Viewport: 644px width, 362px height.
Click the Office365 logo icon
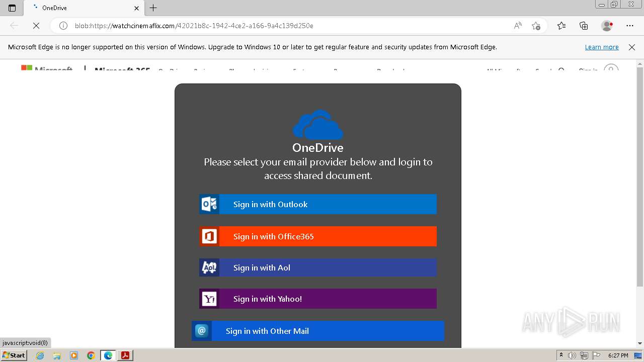pyautogui.click(x=209, y=236)
